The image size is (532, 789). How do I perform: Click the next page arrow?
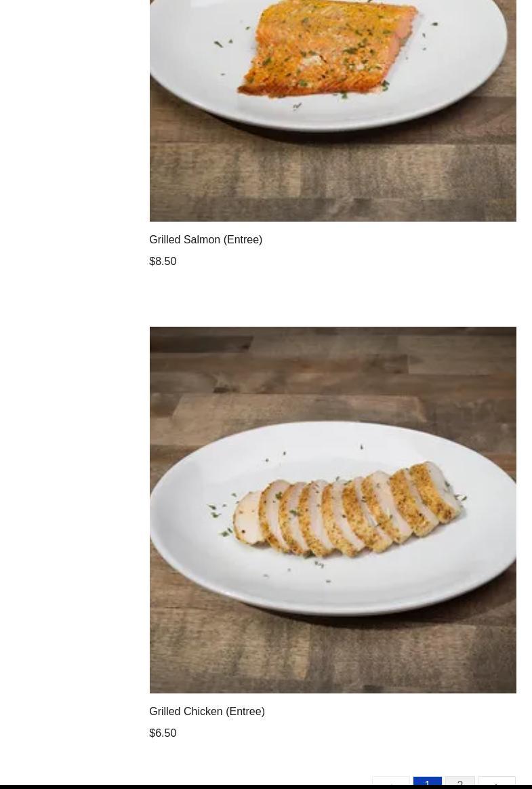click(496, 782)
